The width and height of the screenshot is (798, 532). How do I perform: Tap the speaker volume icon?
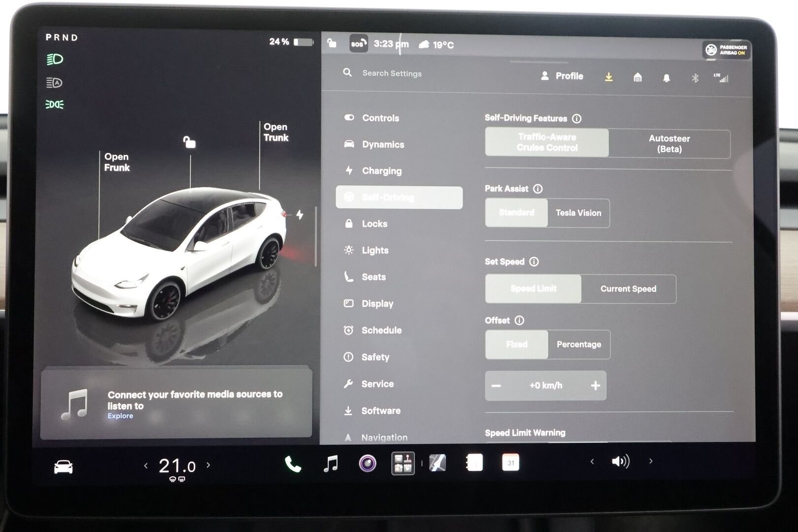621,462
